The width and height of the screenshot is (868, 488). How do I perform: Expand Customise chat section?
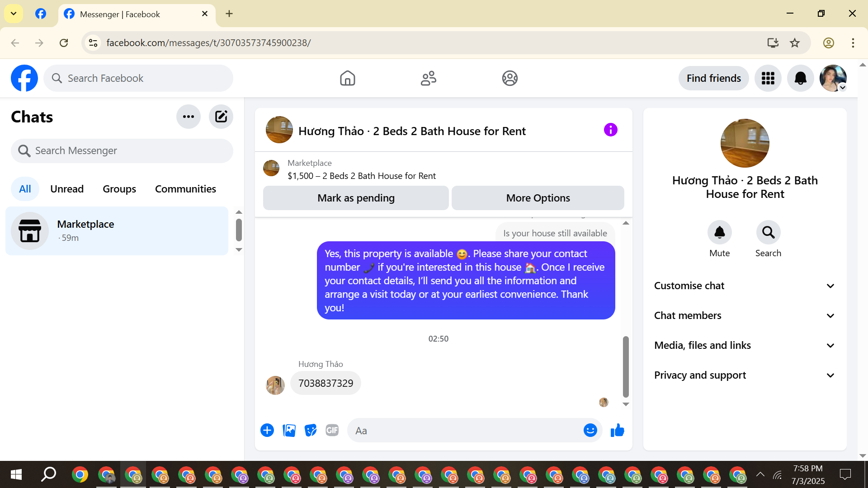click(x=745, y=286)
